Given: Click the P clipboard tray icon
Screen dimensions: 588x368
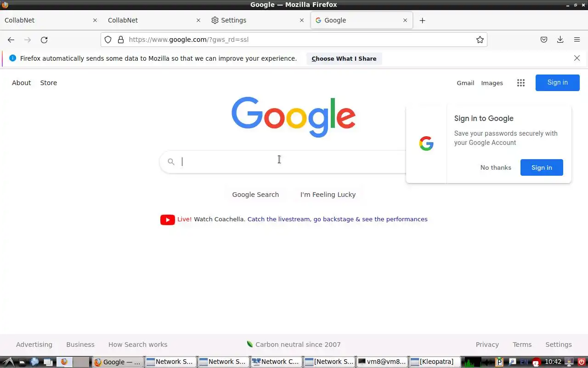Looking at the screenshot, I should 499,362.
